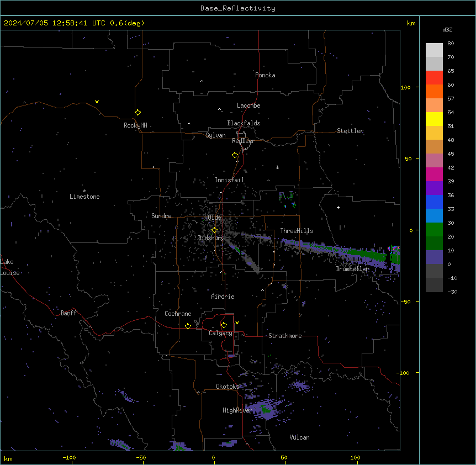
Task: Click the Didsbury city label
Action: [x=211, y=238]
